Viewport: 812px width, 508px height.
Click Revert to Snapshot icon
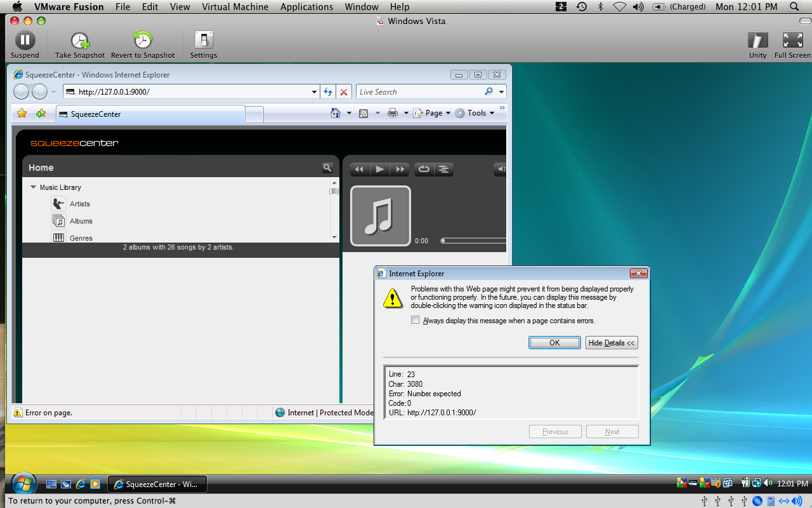click(143, 41)
